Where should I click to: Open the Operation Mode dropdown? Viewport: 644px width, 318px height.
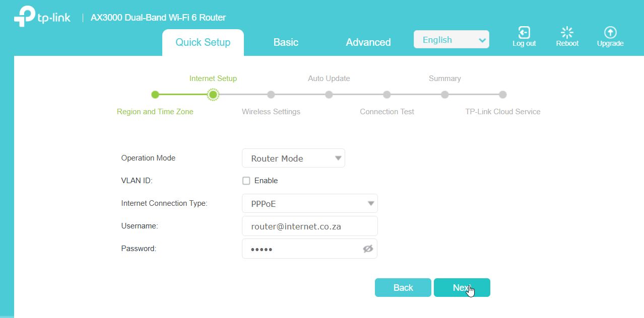click(x=293, y=158)
